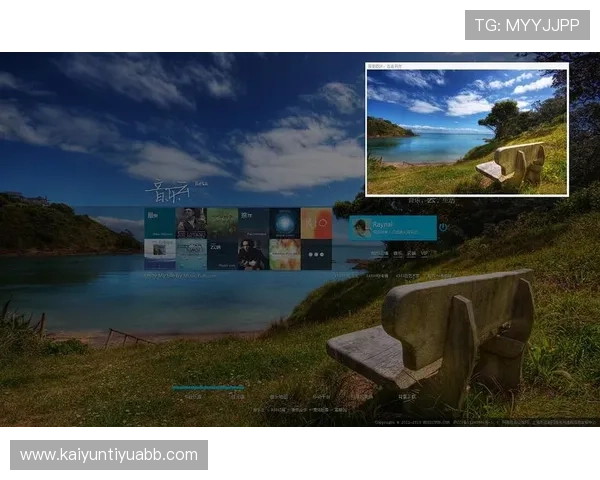Click the teal progress bar at bottom

click(207, 387)
